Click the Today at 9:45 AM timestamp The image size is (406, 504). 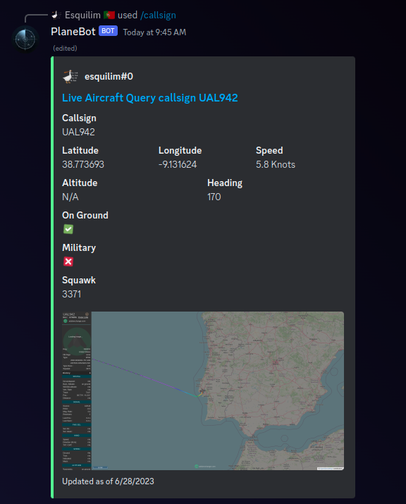tap(155, 32)
